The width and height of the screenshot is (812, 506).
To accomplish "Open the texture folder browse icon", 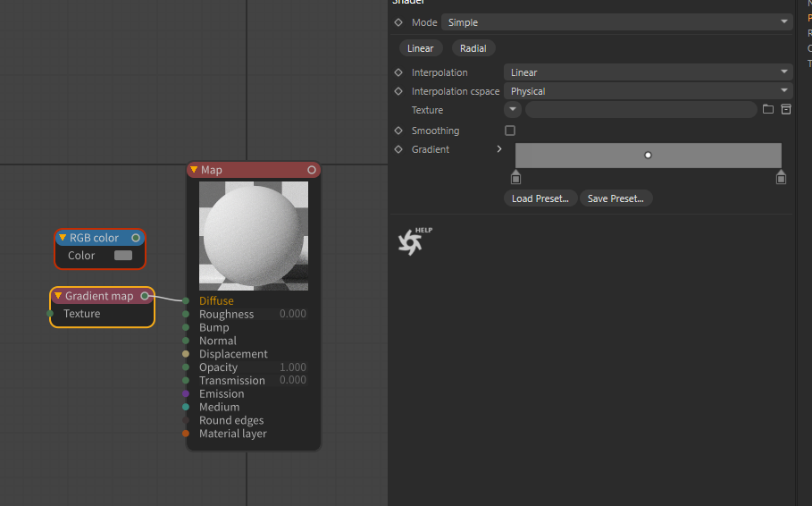I will (768, 109).
